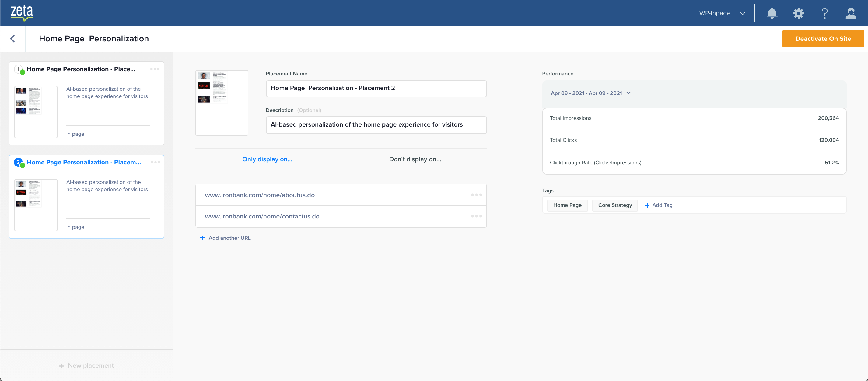The image size is (868, 381).
Task: Click Add Tag in Tags
Action: [658, 205]
